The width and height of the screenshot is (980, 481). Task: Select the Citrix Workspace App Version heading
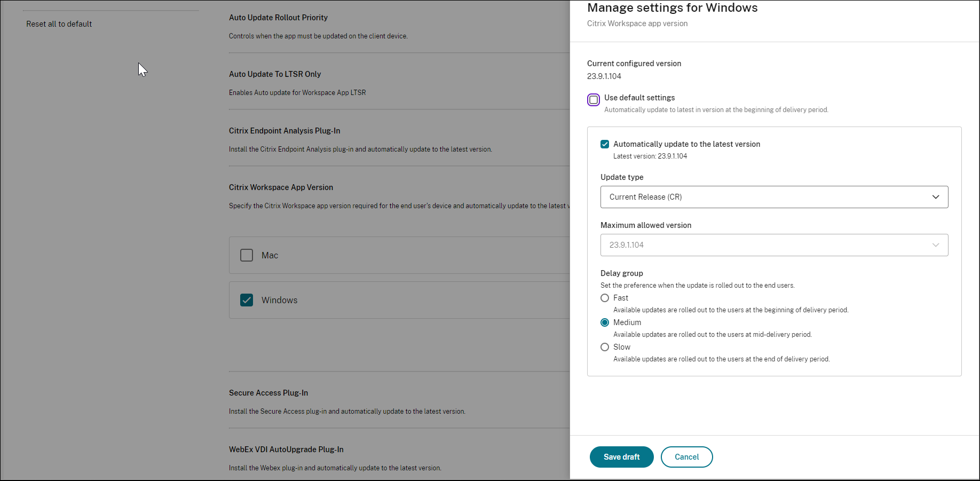tap(281, 187)
